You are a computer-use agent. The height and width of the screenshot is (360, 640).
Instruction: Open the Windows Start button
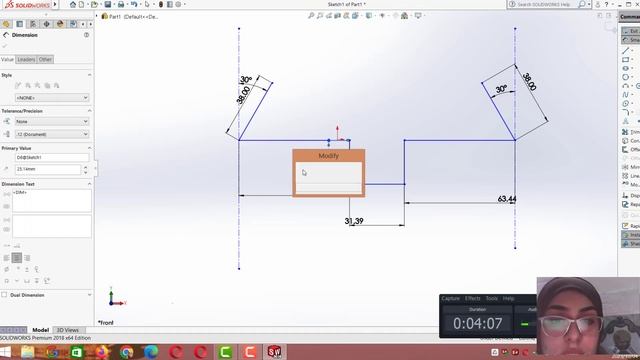(x=5, y=352)
